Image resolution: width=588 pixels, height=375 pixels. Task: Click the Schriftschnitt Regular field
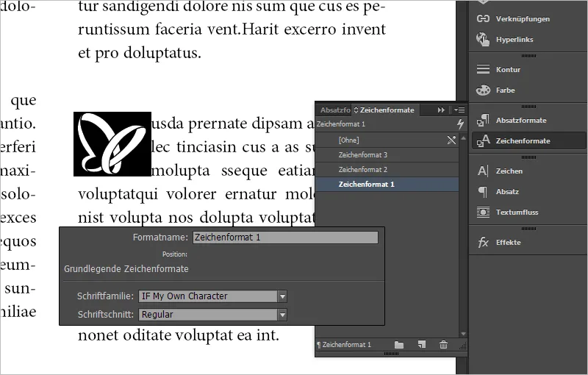point(208,314)
